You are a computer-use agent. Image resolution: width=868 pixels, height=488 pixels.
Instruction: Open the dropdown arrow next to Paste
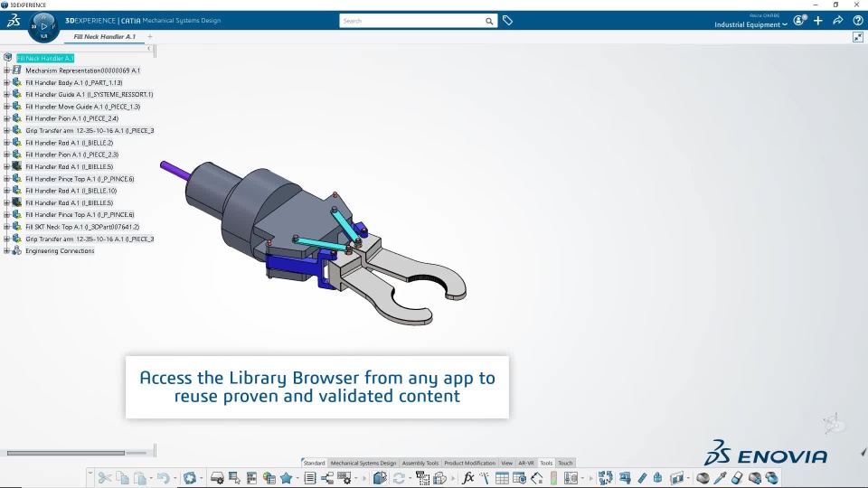(x=151, y=478)
